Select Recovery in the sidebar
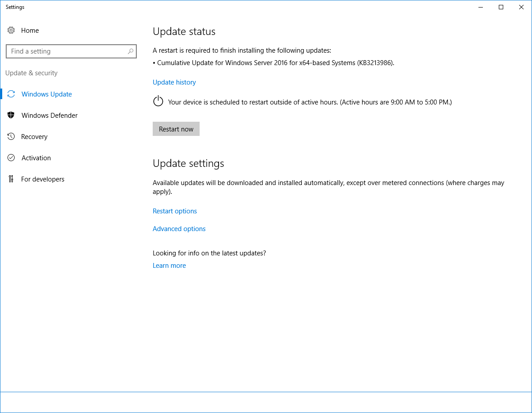The image size is (532, 413). [34, 136]
